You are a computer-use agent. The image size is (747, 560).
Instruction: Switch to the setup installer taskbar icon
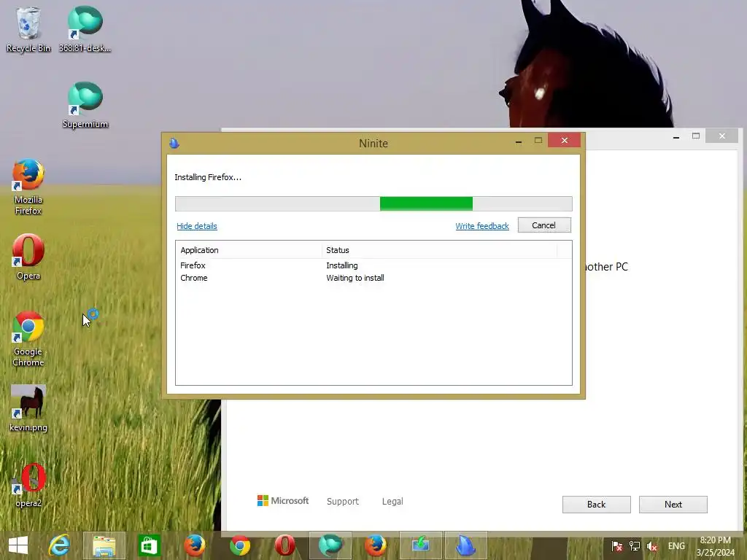[x=421, y=545]
